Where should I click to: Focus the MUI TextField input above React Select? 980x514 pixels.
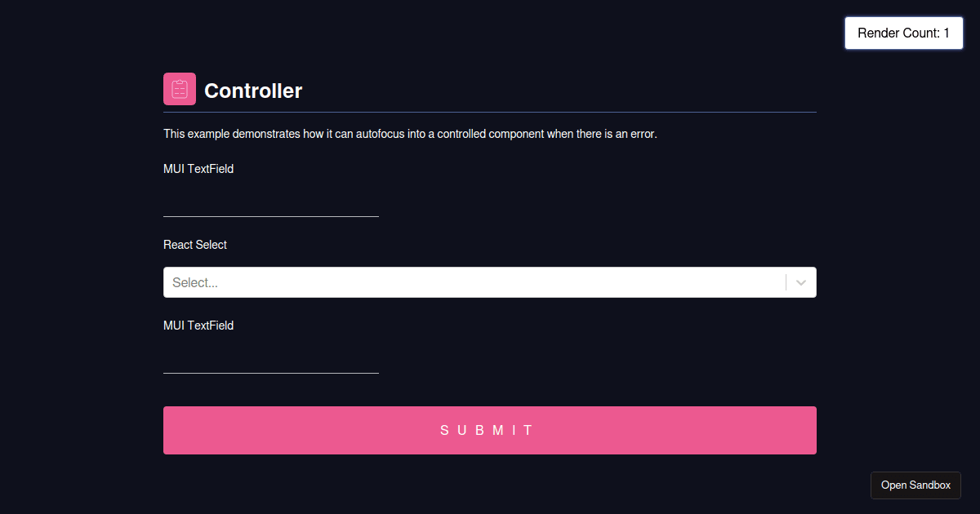pos(271,203)
